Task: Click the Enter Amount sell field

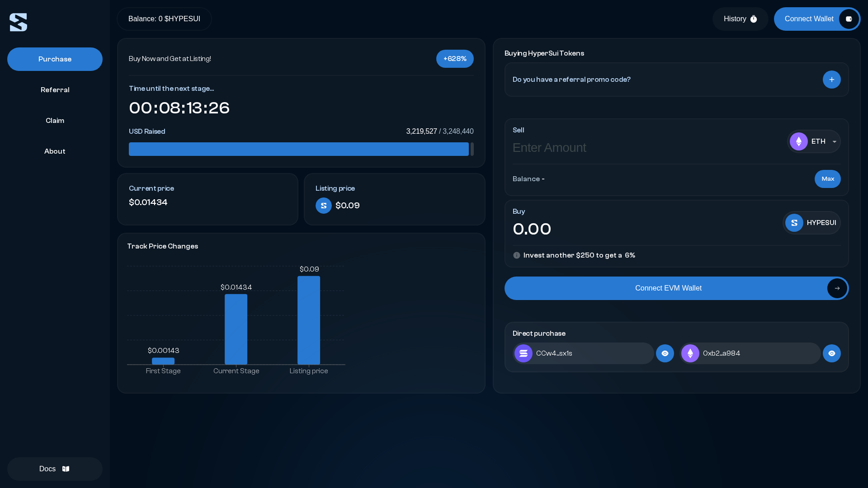Action: (646, 148)
